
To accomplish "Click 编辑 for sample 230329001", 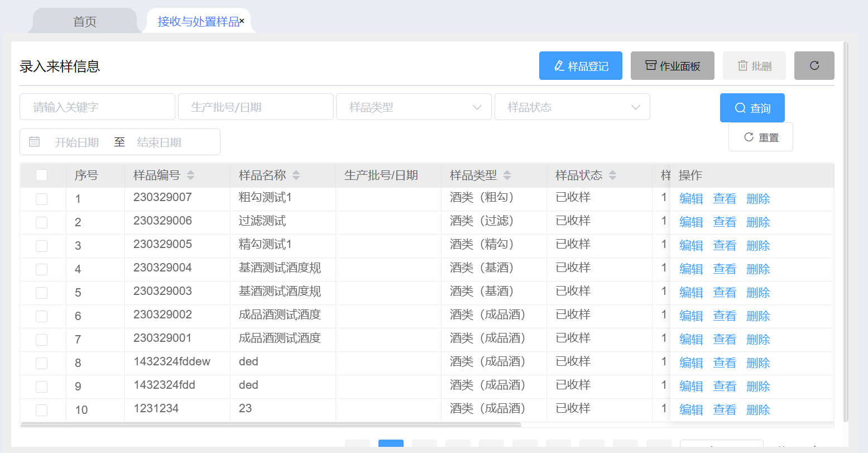I will click(x=691, y=340).
